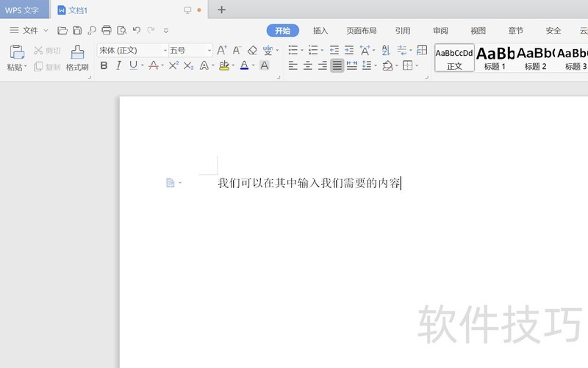Click the redo arrow icon
Image resolution: width=588 pixels, height=368 pixels.
tap(151, 30)
